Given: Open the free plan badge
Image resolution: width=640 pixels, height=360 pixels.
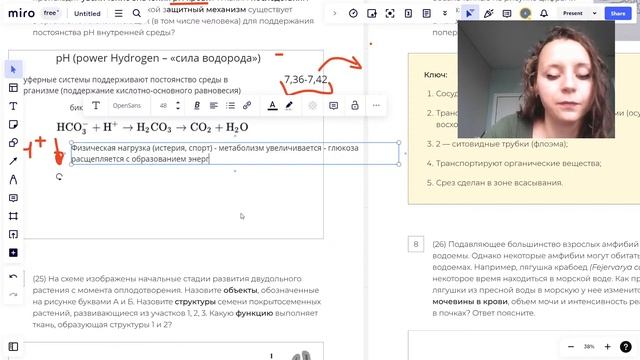Looking at the screenshot, I should (51, 13).
